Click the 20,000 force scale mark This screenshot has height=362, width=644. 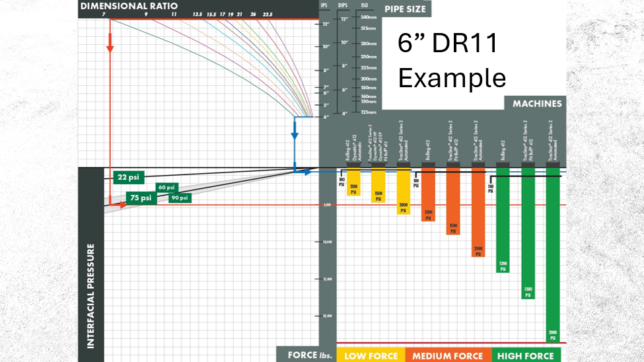(328, 316)
